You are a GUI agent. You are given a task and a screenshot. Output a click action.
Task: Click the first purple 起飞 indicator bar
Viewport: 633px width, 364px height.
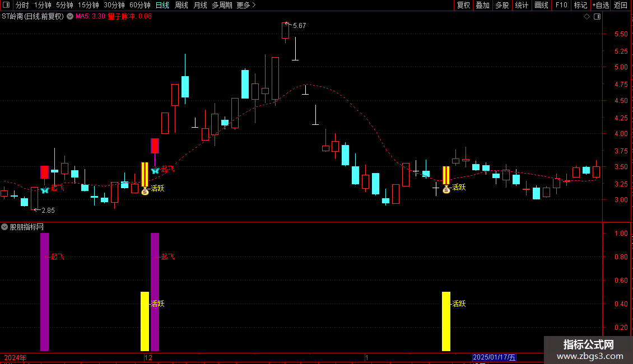[x=44, y=292]
